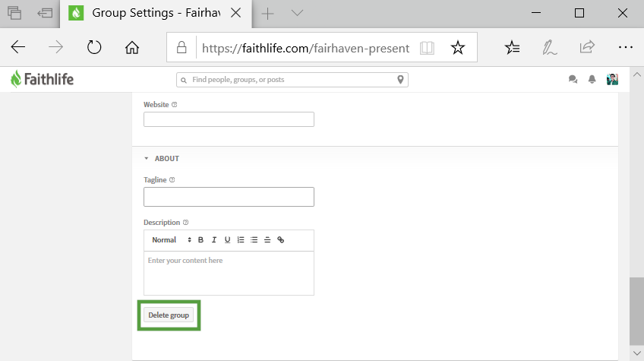Focus the Tagline text field
This screenshot has width=644, height=361.
pos(229,197)
